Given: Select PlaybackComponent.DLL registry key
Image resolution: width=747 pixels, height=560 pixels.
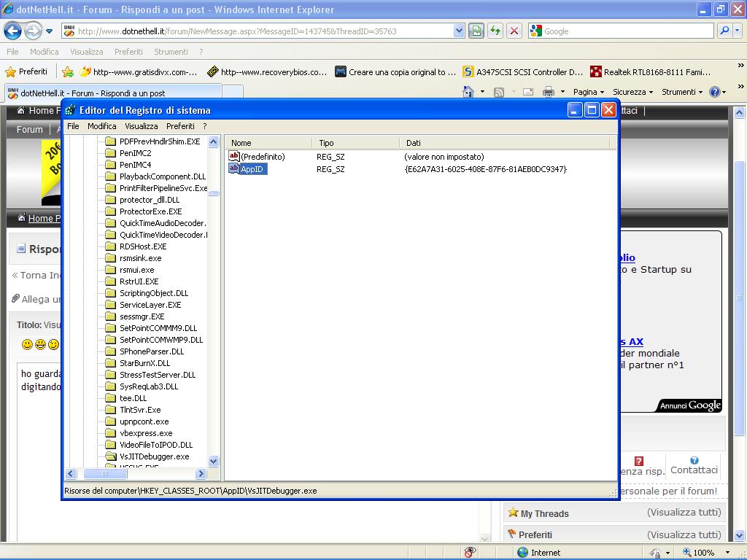Looking at the screenshot, I should click(x=163, y=176).
